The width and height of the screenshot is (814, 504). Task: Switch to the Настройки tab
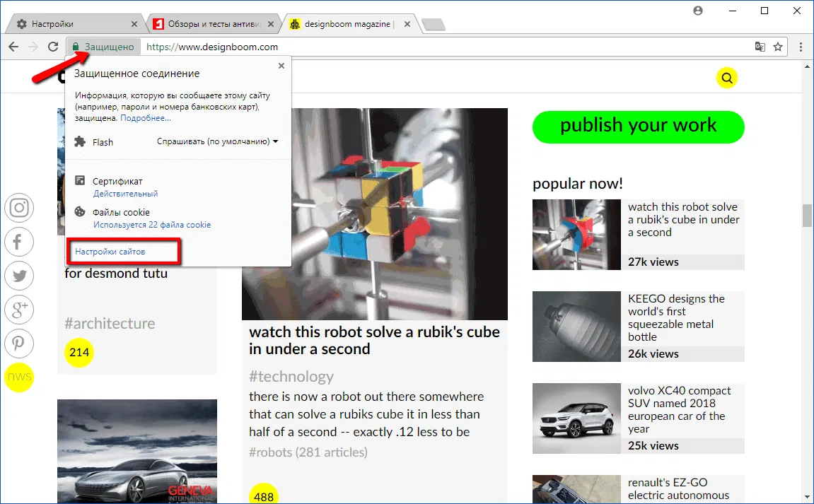point(75,24)
